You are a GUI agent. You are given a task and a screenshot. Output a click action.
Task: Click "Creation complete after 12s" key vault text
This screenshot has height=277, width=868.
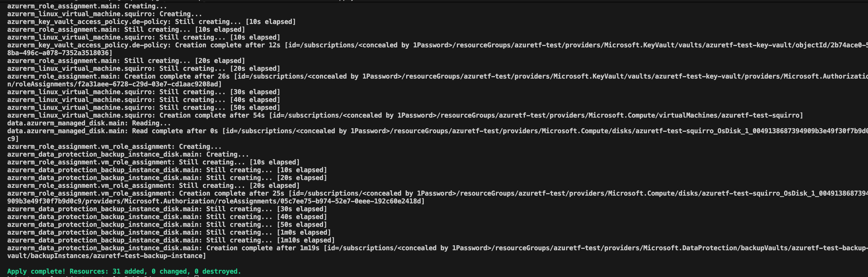coord(227,45)
